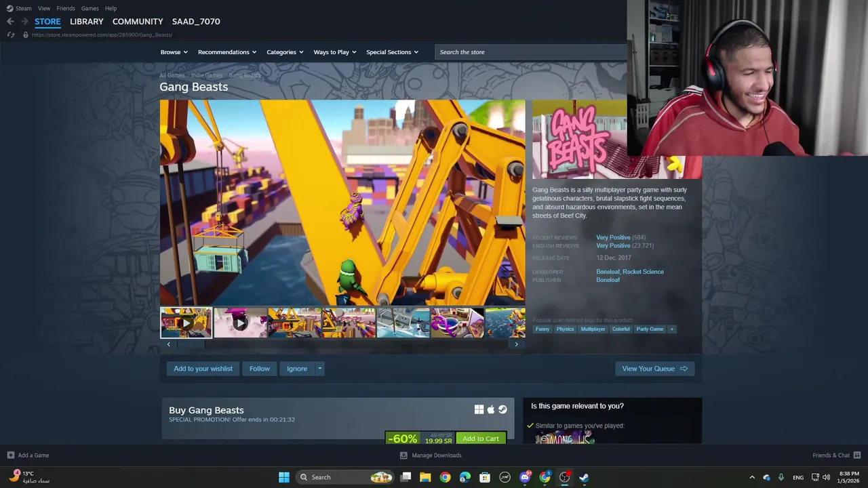Open the Games menu
Image resolution: width=868 pixels, height=488 pixels.
tap(90, 8)
